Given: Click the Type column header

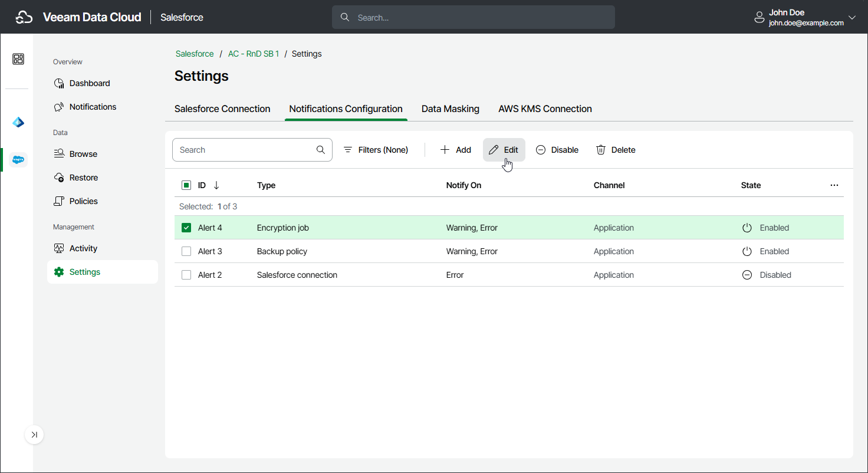Looking at the screenshot, I should pyautogui.click(x=267, y=185).
